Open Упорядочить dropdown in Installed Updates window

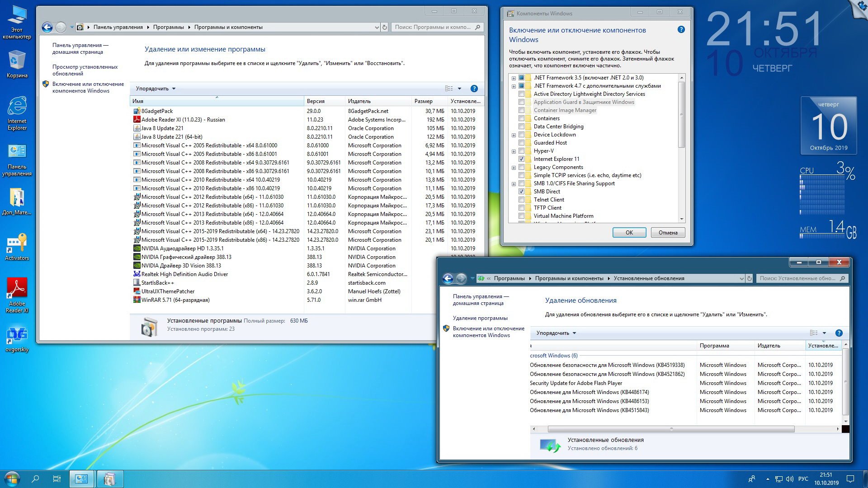(x=556, y=333)
